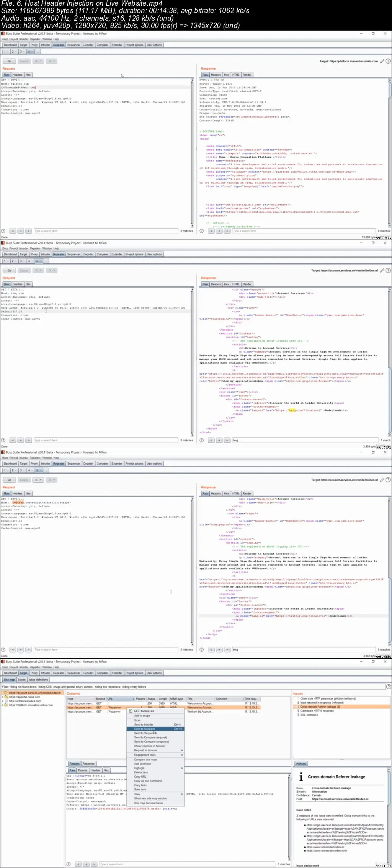Open the help icon next to the Nokia target
This screenshot has width=392, height=868.
point(388,61)
